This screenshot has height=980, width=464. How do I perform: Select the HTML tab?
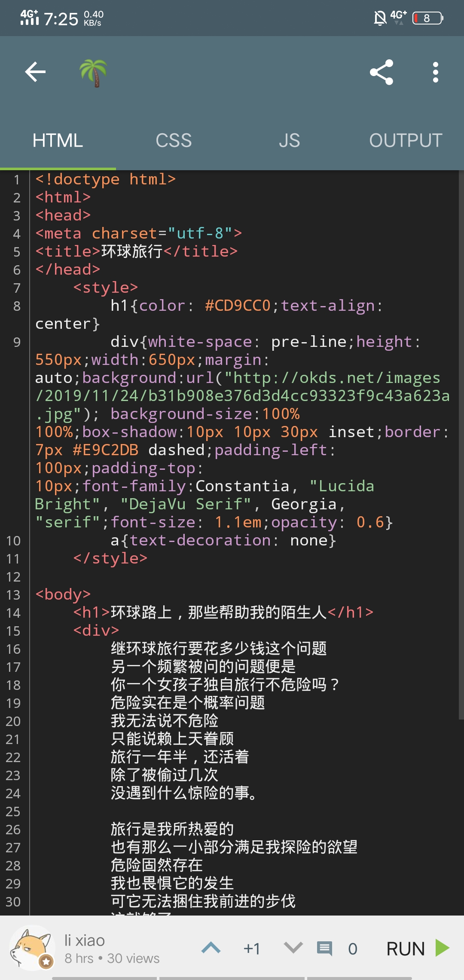tap(58, 141)
